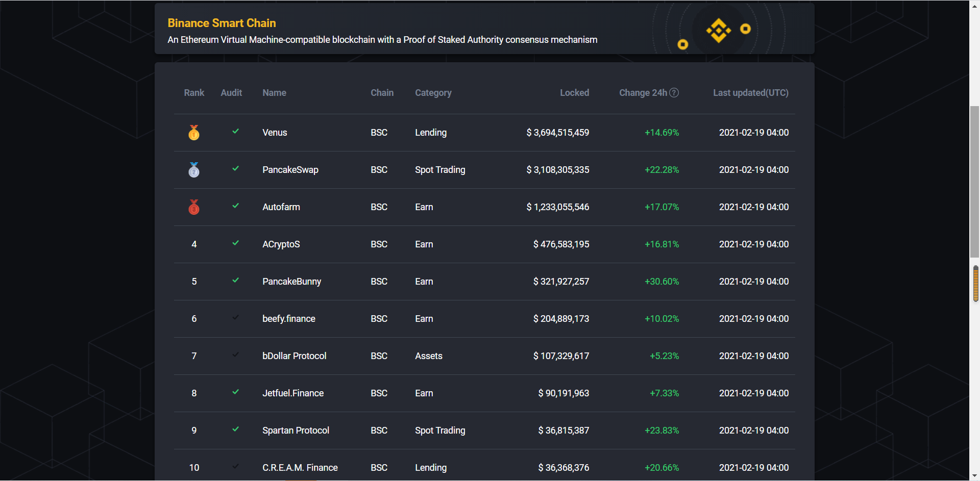The width and height of the screenshot is (980, 481).
Task: Click the grey audit mark for beefy.finance
Action: [235, 318]
